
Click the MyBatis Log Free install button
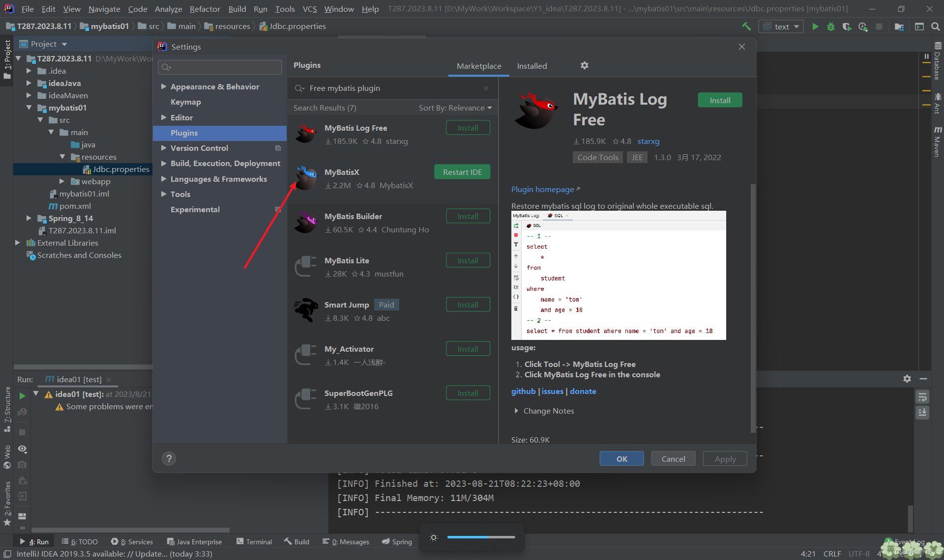click(x=468, y=128)
